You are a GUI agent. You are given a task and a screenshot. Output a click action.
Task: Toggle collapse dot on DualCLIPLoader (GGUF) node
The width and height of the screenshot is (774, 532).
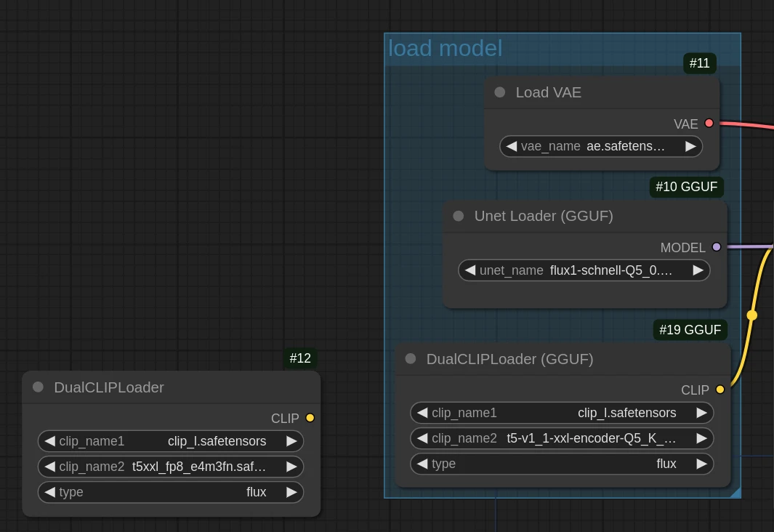click(x=410, y=359)
